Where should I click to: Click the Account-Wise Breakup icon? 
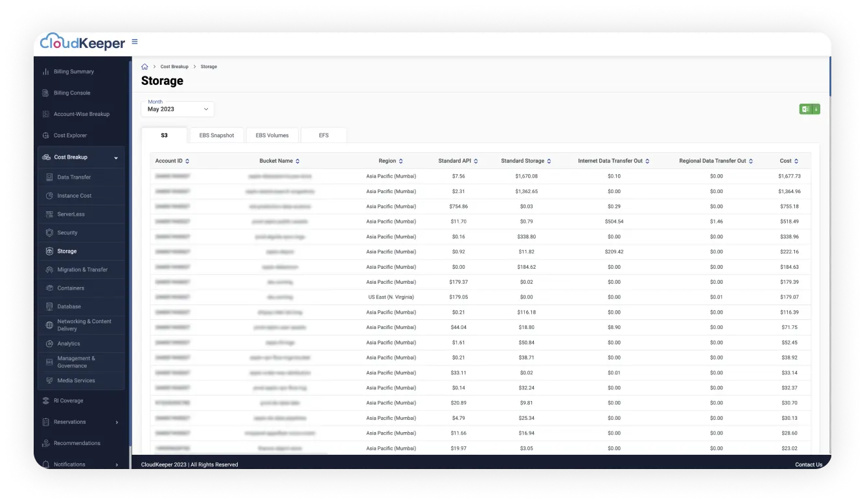(46, 115)
